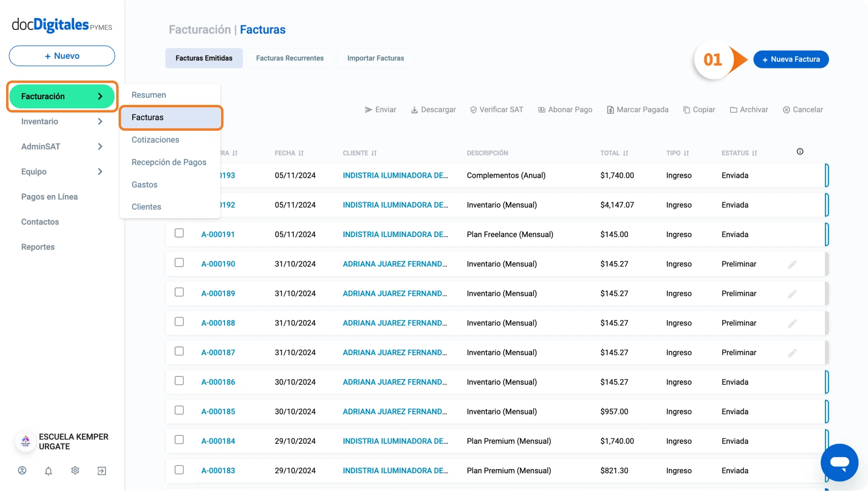
Task: Click the Enviar send icon
Action: click(368, 110)
